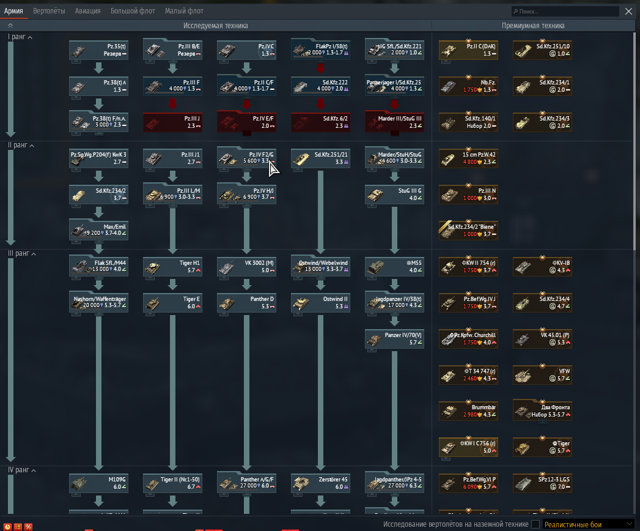Open the Ostwind/Wirbelwind vehicle group
Screen dimensions: 640x531
320,266
